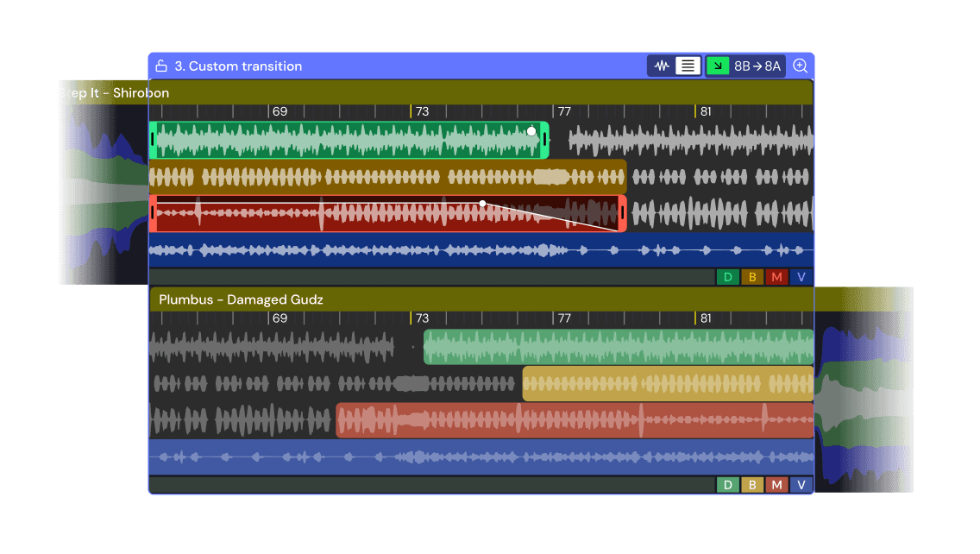This screenshot has width=980, height=554.
Task: Click the 8B → 8A key transition selector
Action: pyautogui.click(x=757, y=66)
